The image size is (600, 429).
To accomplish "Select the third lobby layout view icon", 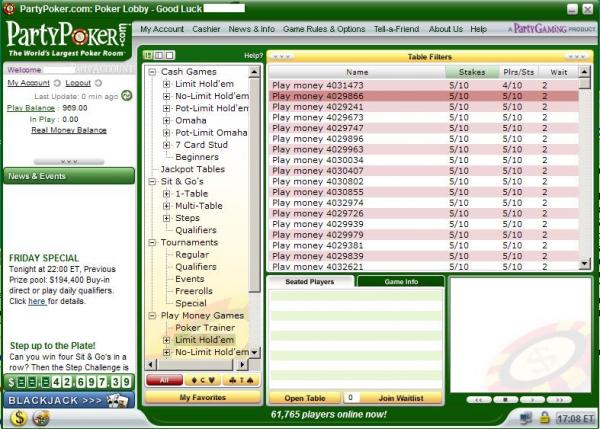I will pos(170,55).
